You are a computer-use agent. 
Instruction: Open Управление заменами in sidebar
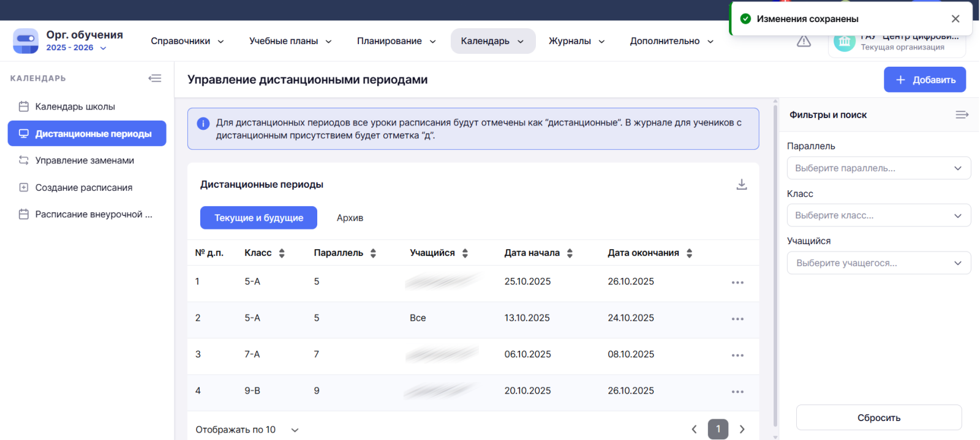point(85,160)
